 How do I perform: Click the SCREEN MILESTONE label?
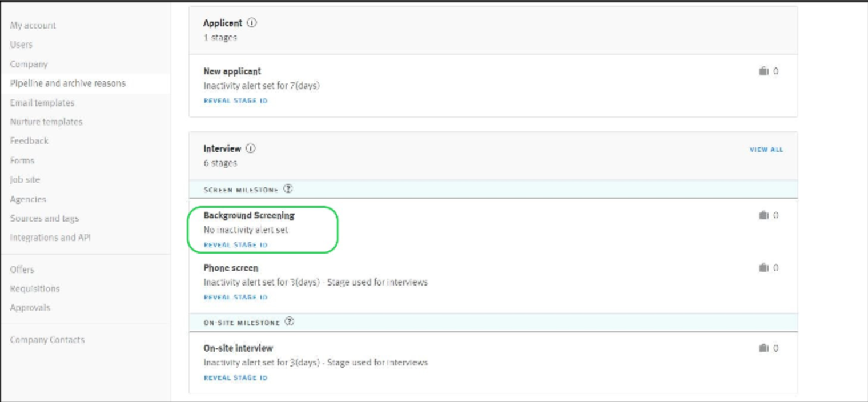pos(241,190)
